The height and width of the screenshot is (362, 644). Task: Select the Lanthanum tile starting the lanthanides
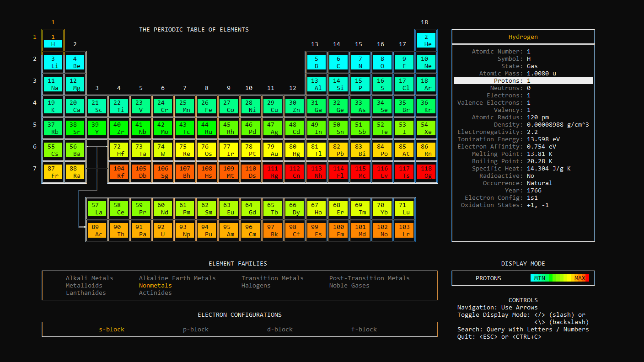(x=97, y=208)
